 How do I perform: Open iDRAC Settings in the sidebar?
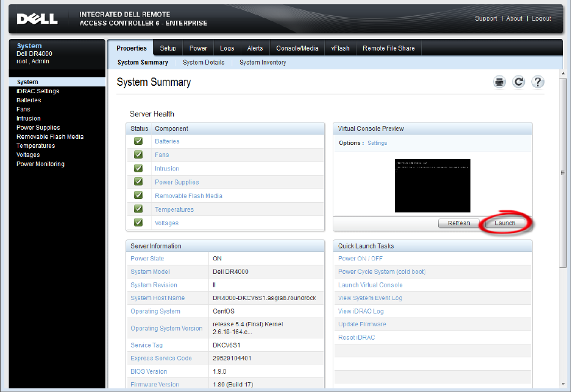pos(38,91)
